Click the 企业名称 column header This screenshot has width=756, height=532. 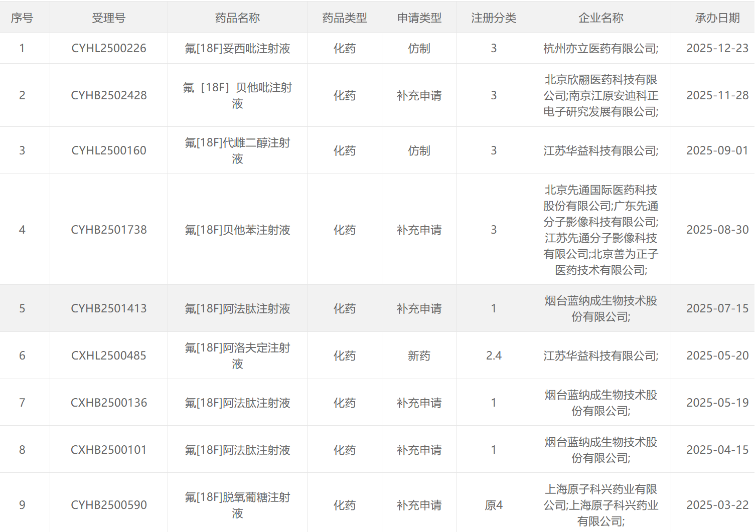click(600, 18)
